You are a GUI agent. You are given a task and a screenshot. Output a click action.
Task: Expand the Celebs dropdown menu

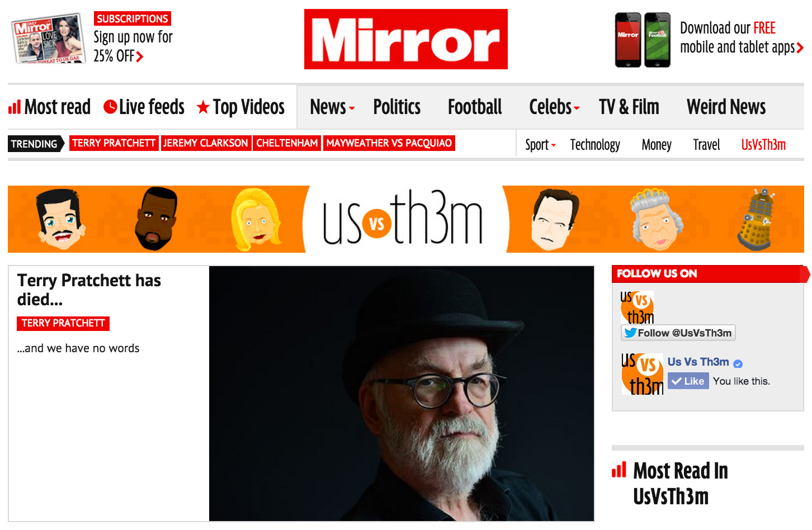click(554, 107)
